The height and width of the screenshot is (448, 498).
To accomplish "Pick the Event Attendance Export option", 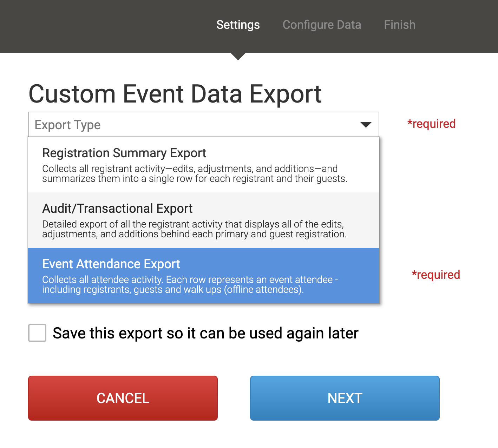I will 111,264.
